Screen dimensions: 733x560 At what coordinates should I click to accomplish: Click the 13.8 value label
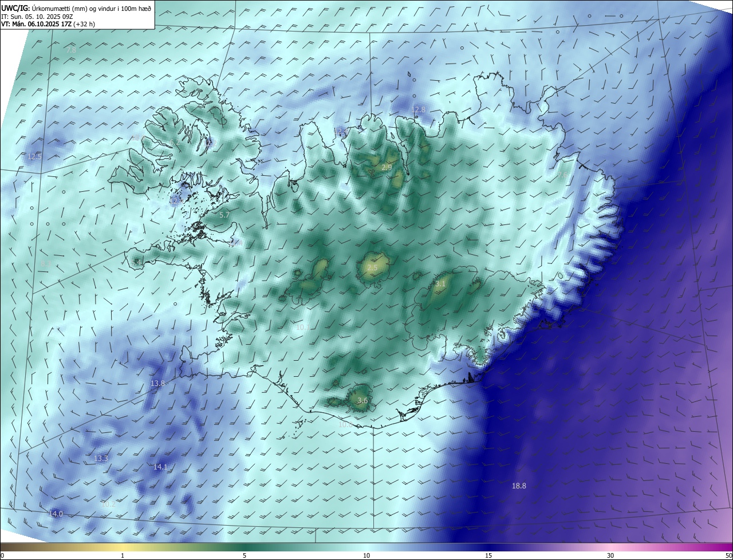157,383
